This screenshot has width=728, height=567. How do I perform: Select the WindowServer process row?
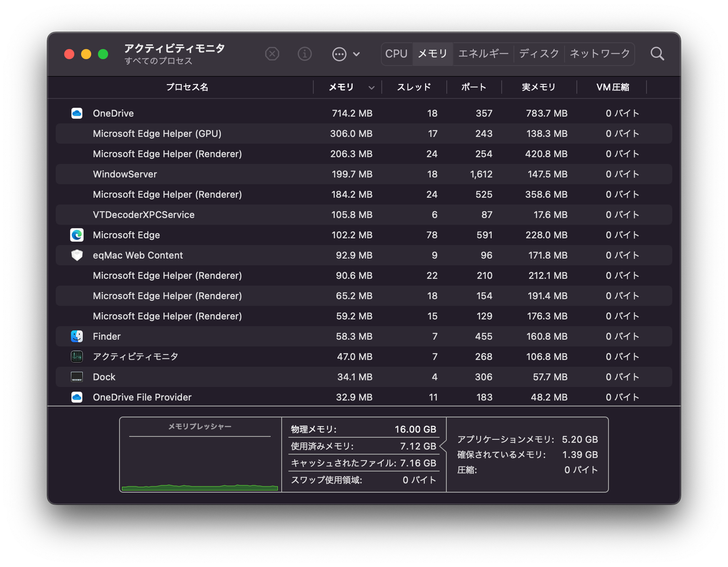click(x=125, y=174)
